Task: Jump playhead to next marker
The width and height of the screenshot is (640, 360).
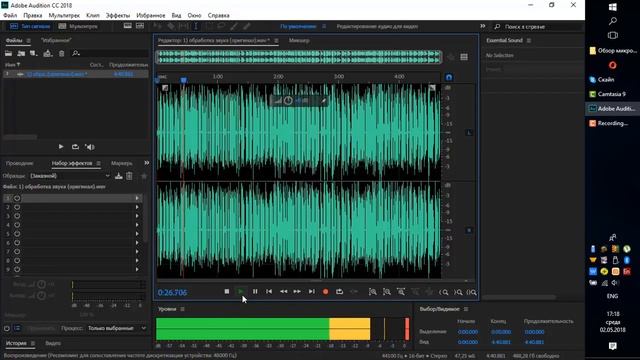Action: pos(311,291)
